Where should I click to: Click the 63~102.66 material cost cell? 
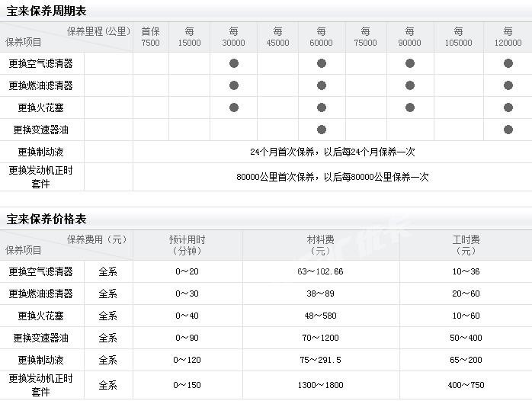(320, 271)
